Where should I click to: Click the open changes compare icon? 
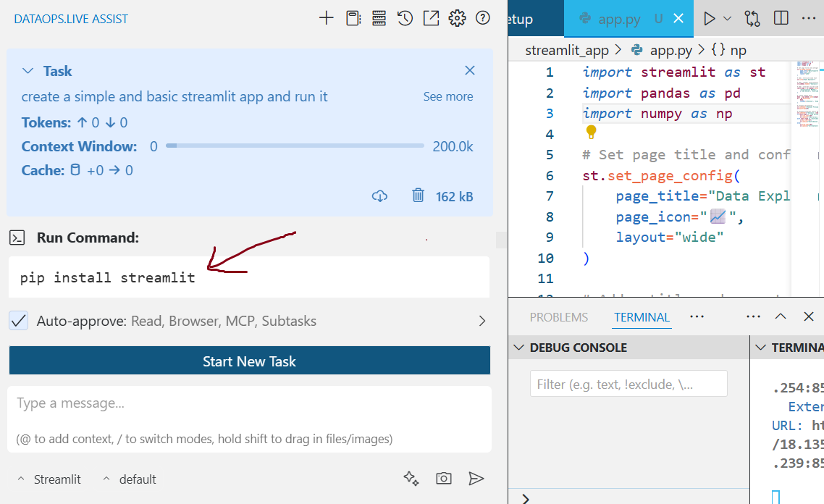pos(752,18)
